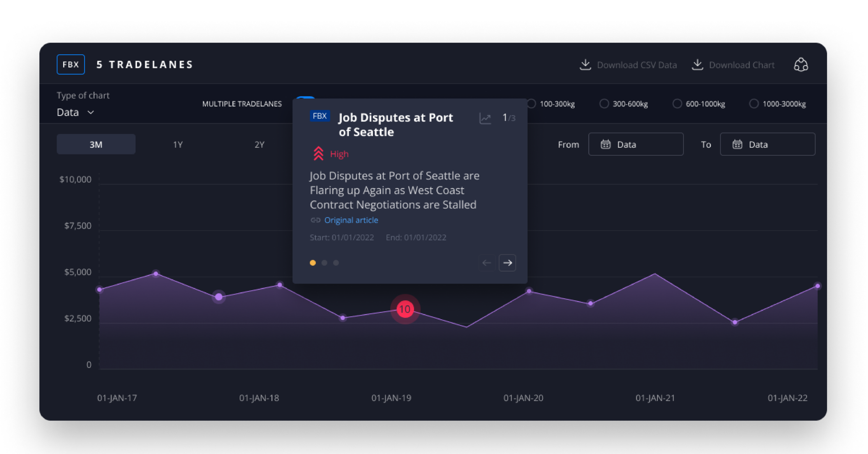868x454 pixels.
Task: Click calendar icon in From field
Action: pyautogui.click(x=606, y=145)
